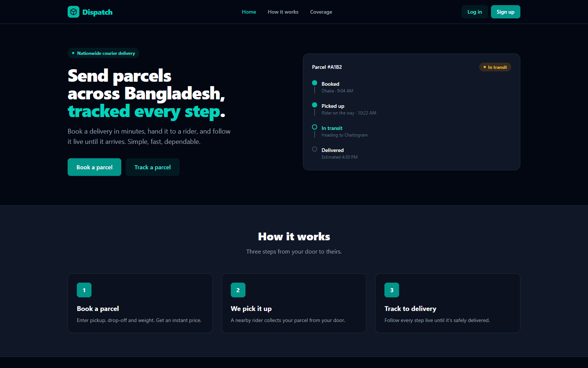Click the Picked up step title
This screenshot has width=588, height=368.
click(x=333, y=106)
